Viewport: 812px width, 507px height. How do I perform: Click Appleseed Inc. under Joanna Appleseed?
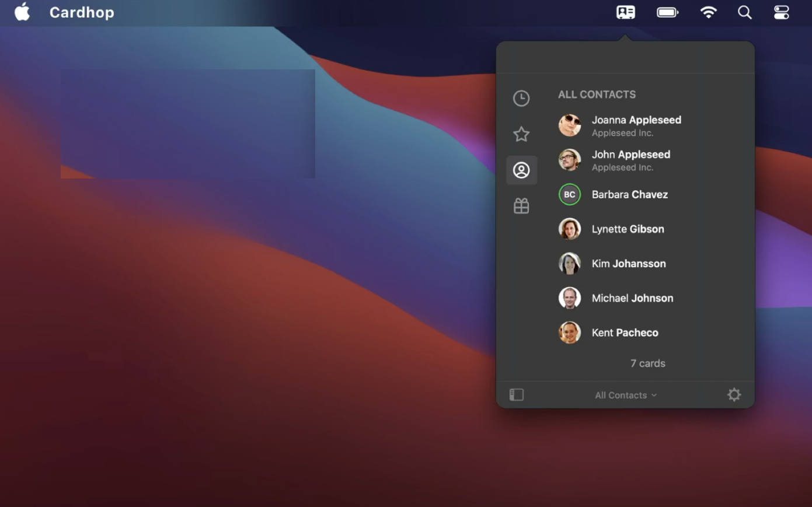(x=622, y=133)
